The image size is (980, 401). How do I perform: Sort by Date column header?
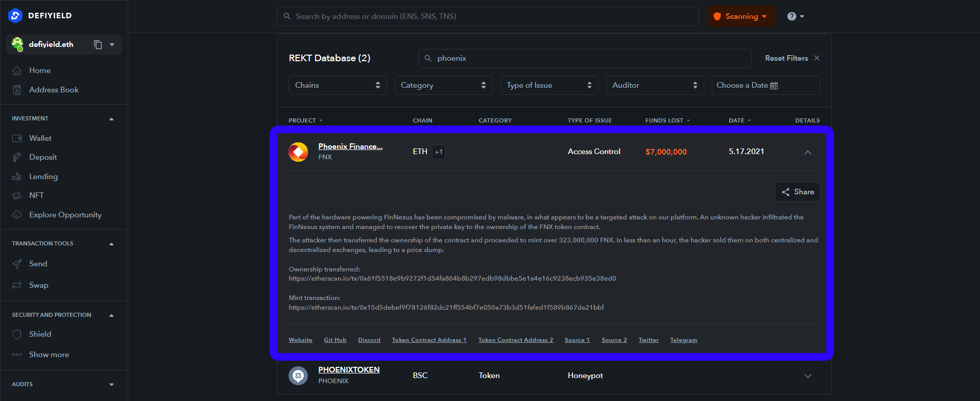739,120
